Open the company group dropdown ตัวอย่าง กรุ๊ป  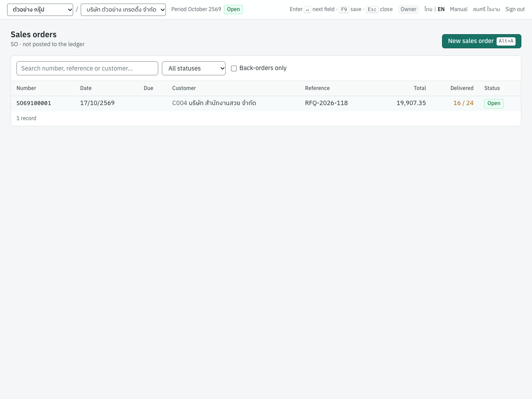click(40, 10)
